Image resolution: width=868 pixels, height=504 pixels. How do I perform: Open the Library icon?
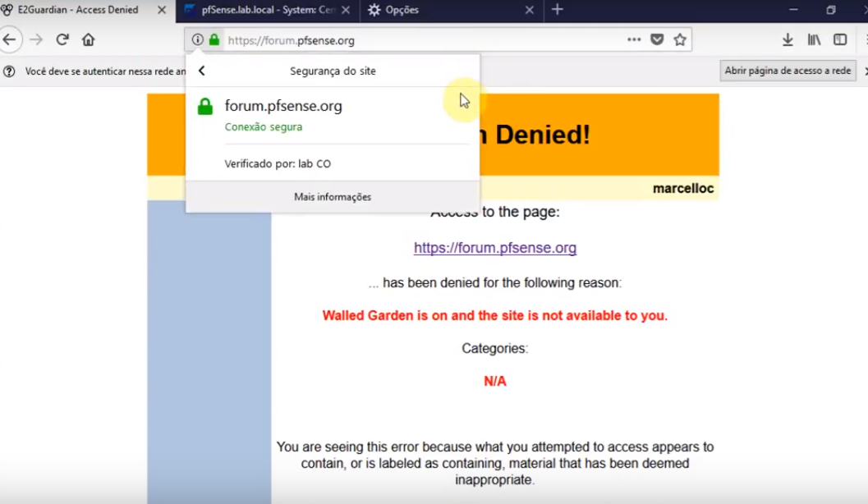[814, 40]
